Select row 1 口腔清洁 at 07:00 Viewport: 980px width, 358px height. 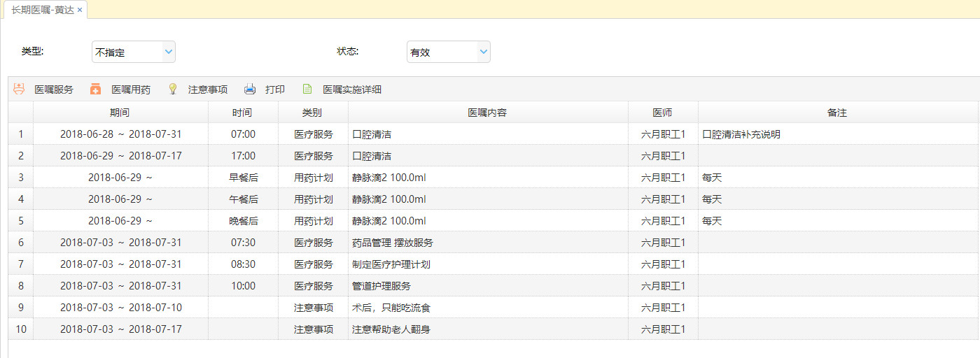click(493, 134)
